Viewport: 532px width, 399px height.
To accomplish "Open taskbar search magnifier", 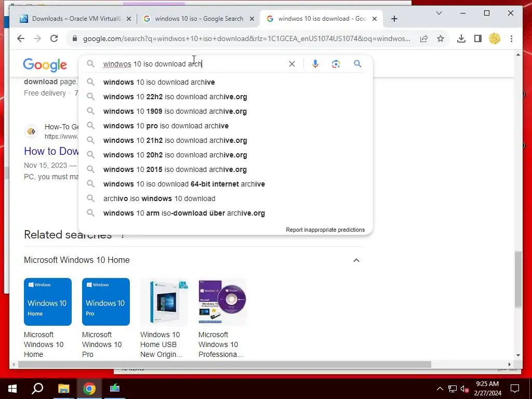I will tap(37, 389).
